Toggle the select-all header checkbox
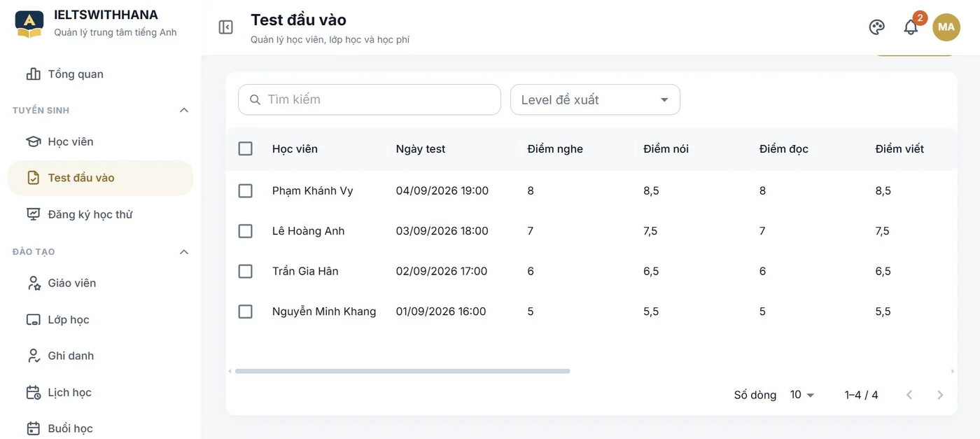Screen dimensions: 980x439 [x=245, y=148]
